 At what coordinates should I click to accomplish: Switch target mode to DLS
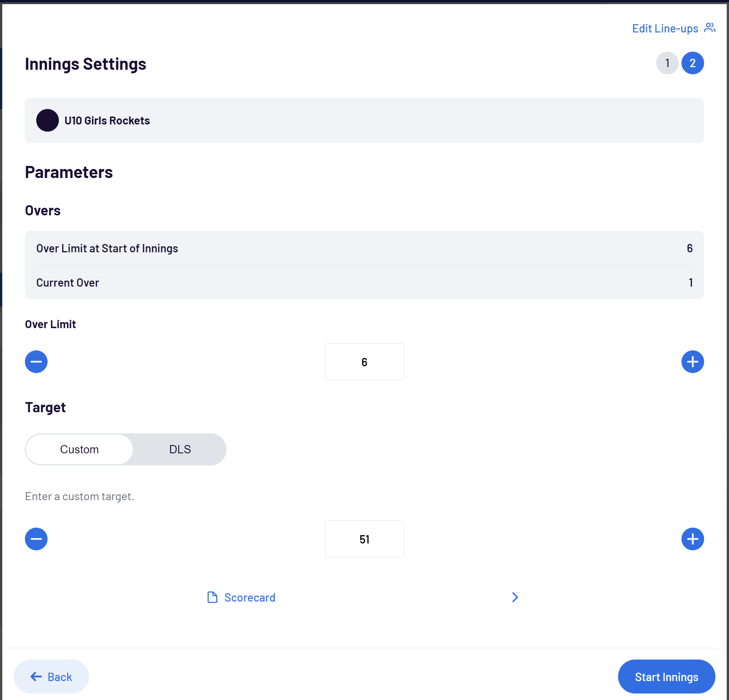tap(180, 449)
